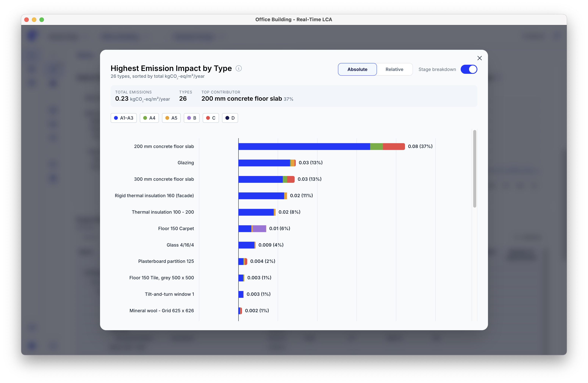
Task: Toggle the D stage legend chip
Action: point(230,118)
